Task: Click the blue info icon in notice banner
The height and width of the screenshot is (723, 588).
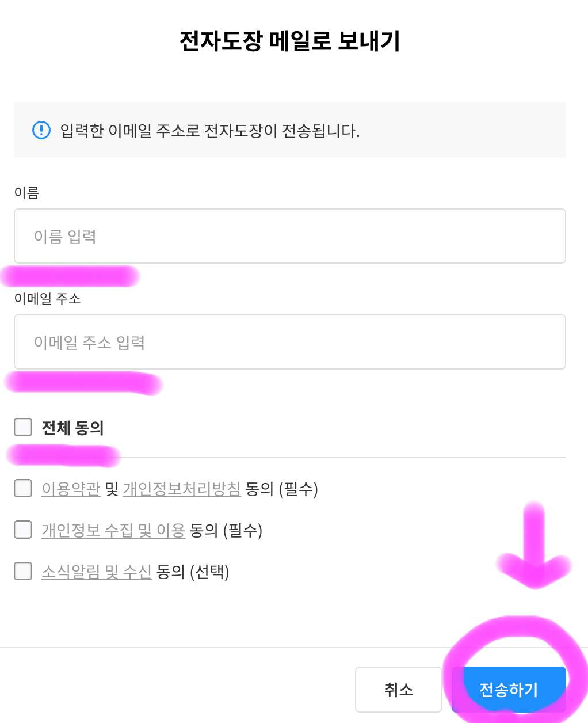Action: click(x=41, y=131)
